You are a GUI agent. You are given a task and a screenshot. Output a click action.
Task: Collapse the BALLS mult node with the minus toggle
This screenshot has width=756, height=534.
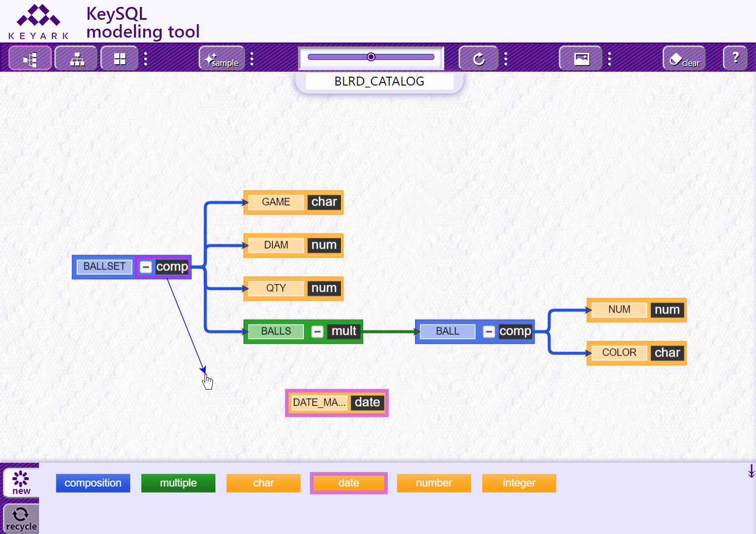(317, 331)
